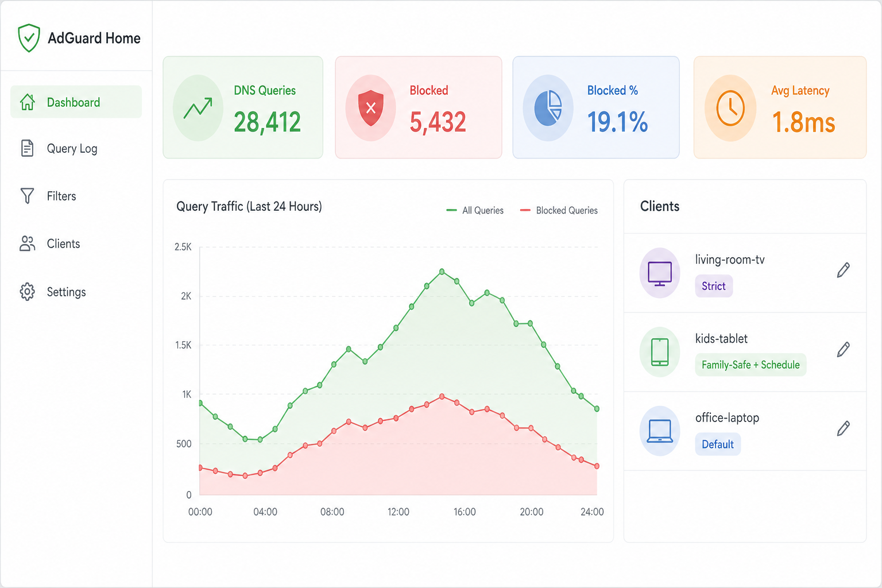The height and width of the screenshot is (588, 882).
Task: Edit the office-laptop client with pencil
Action: pos(843,428)
